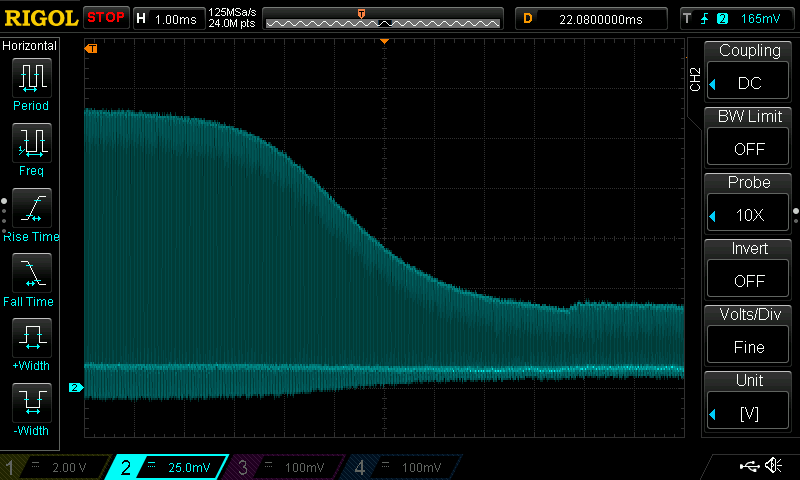The image size is (800, 480).
Task: Click the STOP run status button
Action: tap(105, 18)
